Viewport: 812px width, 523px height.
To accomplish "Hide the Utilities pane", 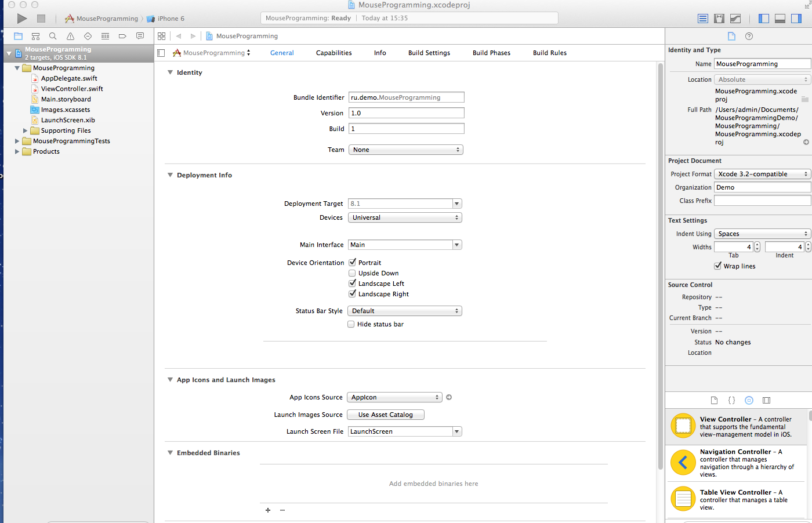I will 796,19.
